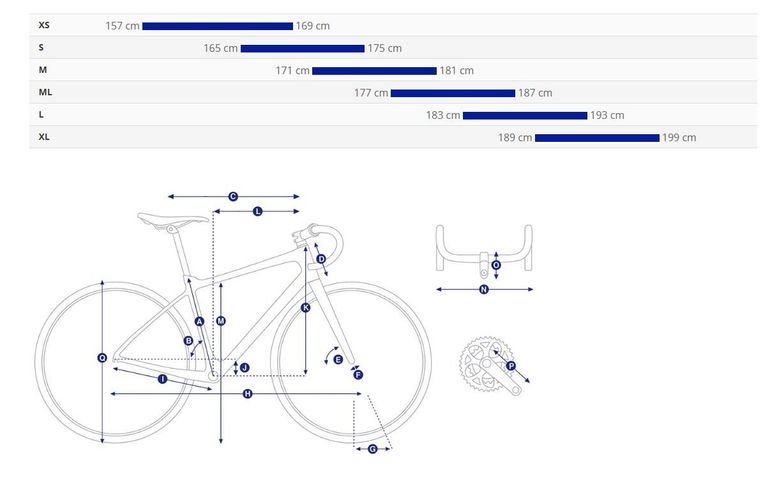This screenshot has width=770, height=481.
Task: Click the I chainstay length marker
Action: tap(163, 379)
